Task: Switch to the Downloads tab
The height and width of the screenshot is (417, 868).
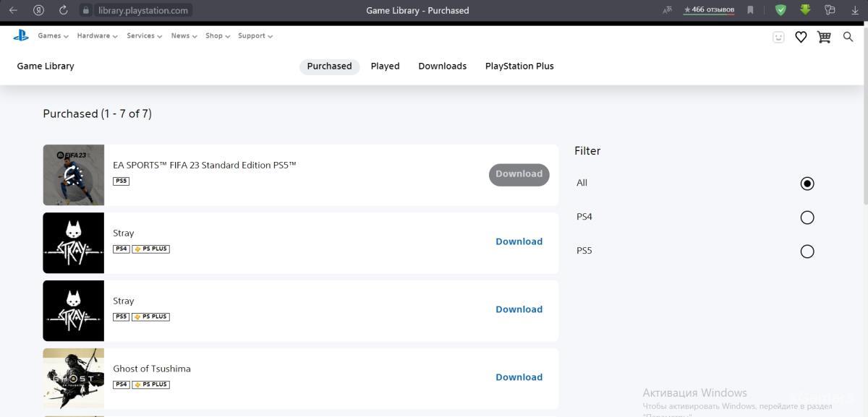Action: [442, 66]
